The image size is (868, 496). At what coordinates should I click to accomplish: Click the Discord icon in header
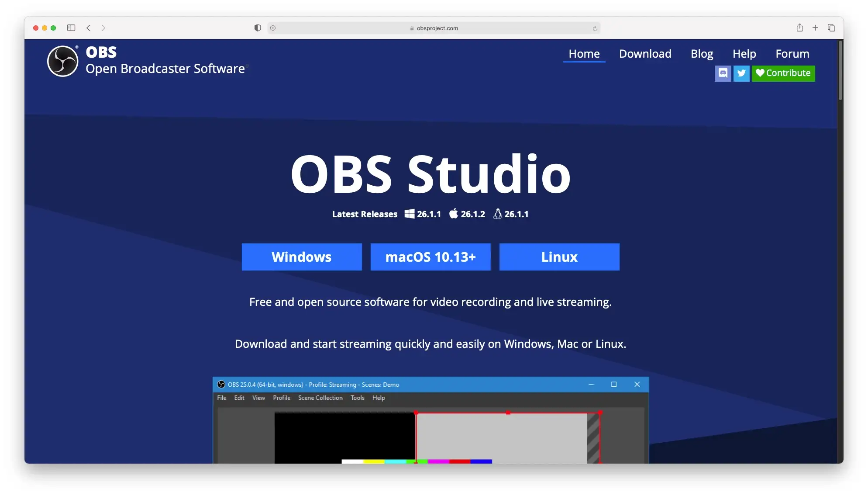[723, 73]
